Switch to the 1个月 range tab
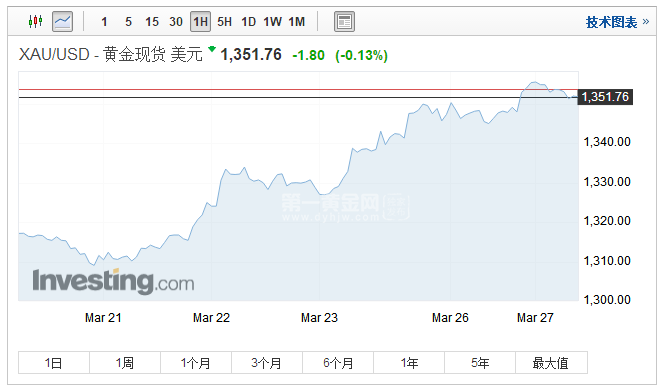This screenshot has height=391, width=661. pyautogui.click(x=196, y=363)
